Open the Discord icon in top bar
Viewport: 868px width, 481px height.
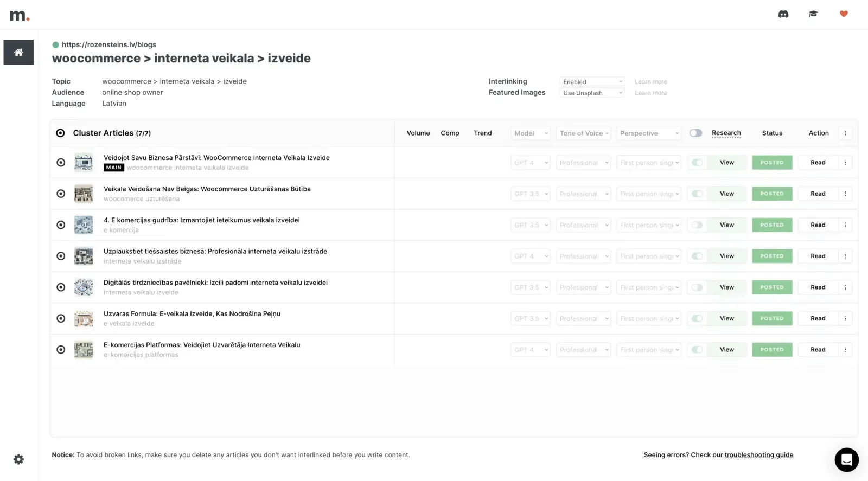pos(783,14)
